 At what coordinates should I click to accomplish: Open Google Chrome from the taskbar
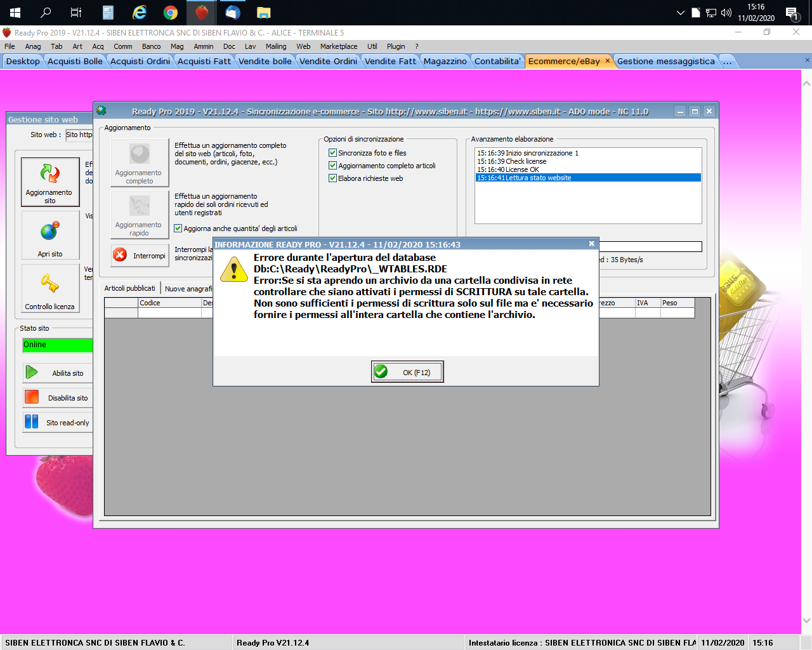pos(170,13)
